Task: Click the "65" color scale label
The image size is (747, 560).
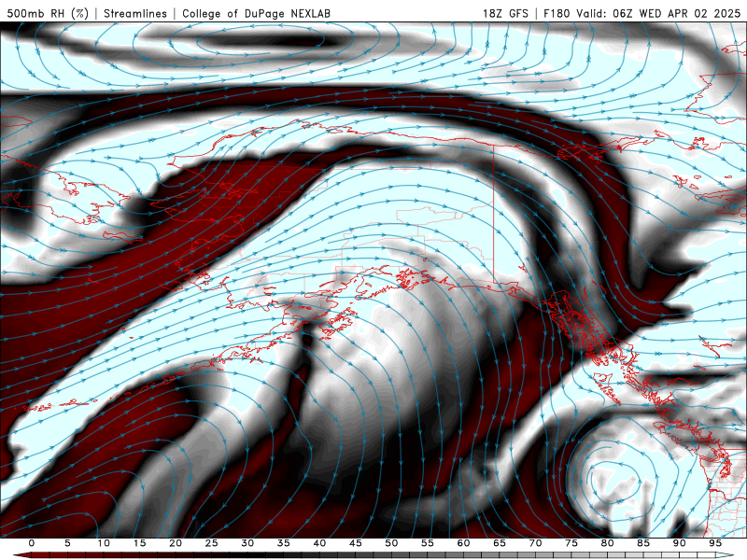Action: 500,543
